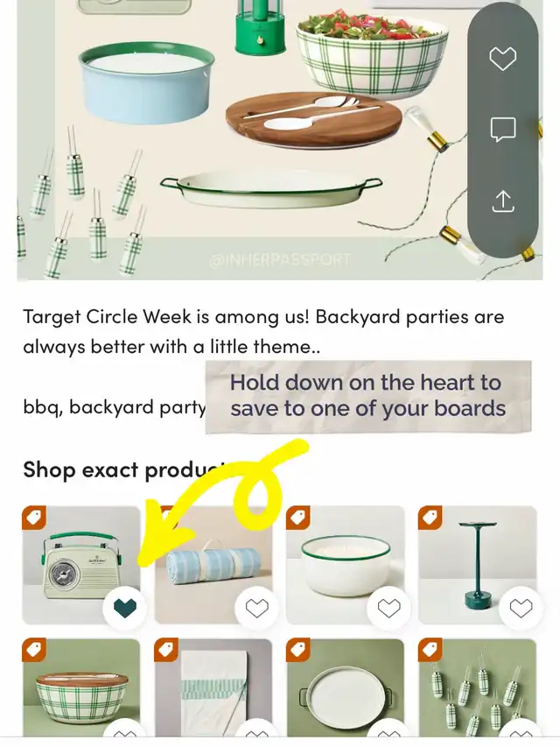Viewport: 560px width, 747px height.
Task: Open the retro radio product thumbnail
Action: [x=81, y=565]
